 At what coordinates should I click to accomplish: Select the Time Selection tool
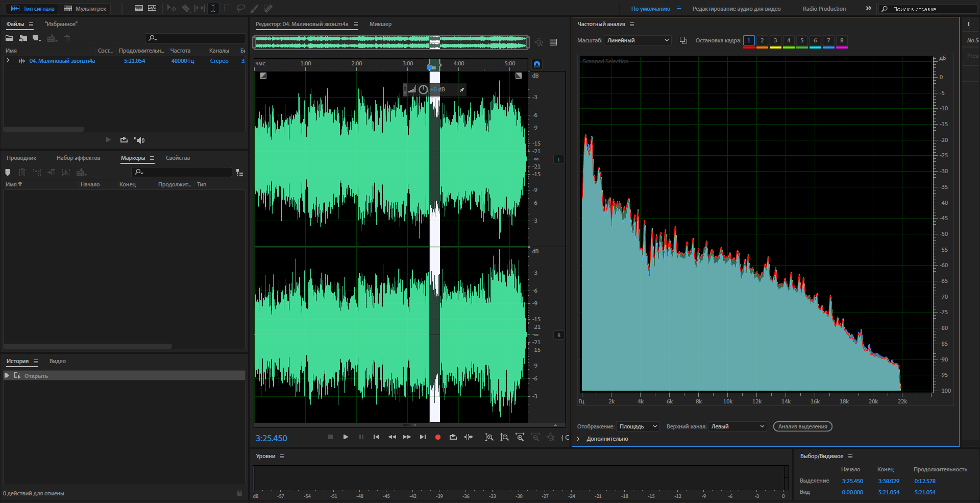pyautogui.click(x=213, y=8)
